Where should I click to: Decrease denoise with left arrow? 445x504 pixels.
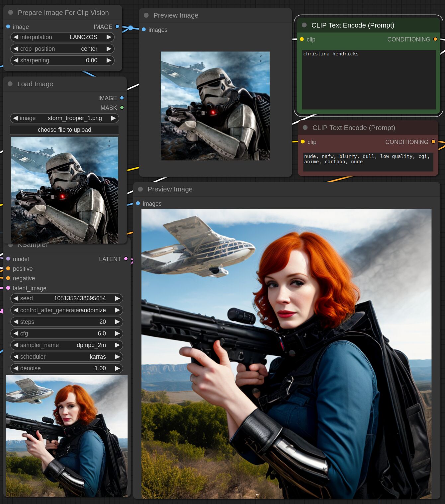[x=16, y=368]
